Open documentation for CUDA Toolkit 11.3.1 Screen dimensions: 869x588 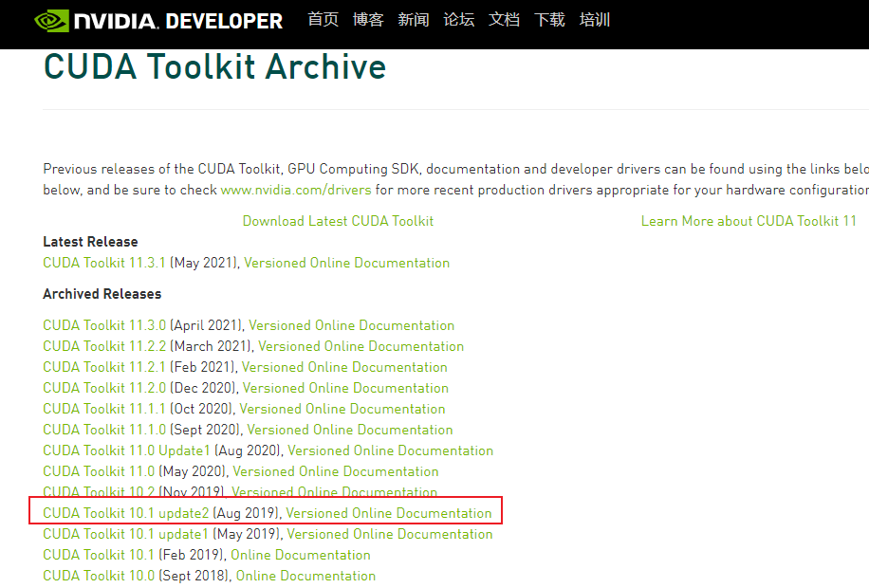coord(347,263)
